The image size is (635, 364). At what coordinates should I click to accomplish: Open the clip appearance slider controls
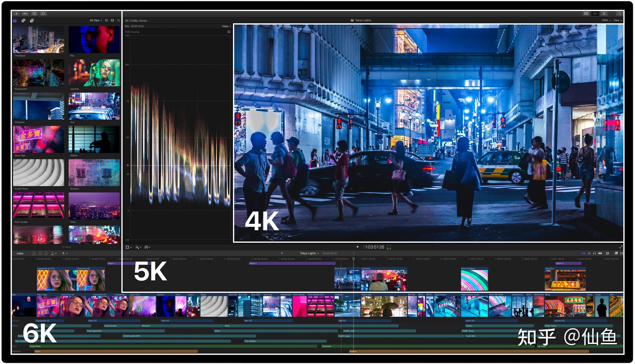click(608, 253)
